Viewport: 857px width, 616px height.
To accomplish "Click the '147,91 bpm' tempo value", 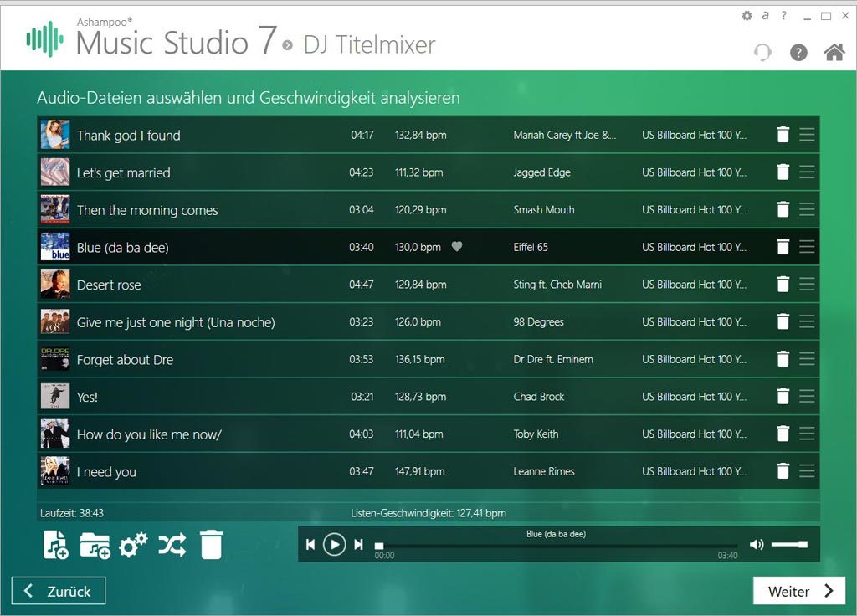I will pos(419,471).
